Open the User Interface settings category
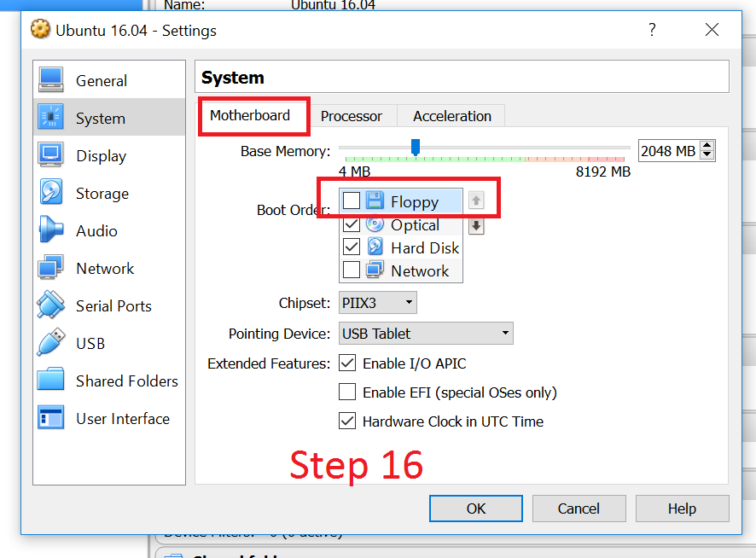The image size is (756, 558). (109, 418)
